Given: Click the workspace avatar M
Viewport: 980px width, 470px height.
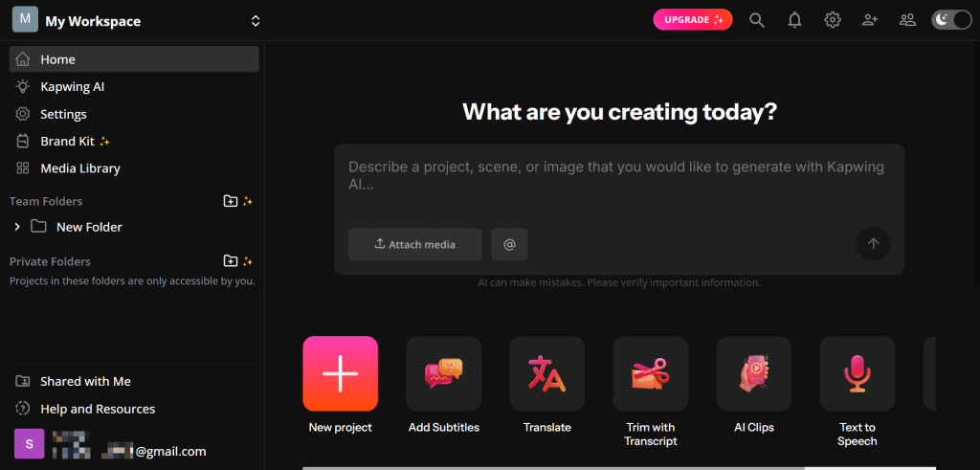Looking at the screenshot, I should click(25, 19).
